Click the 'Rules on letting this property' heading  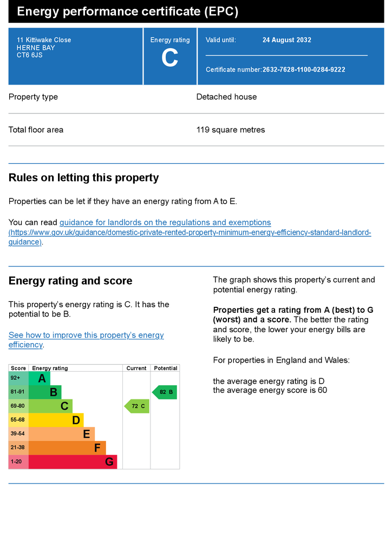pyautogui.click(x=84, y=178)
